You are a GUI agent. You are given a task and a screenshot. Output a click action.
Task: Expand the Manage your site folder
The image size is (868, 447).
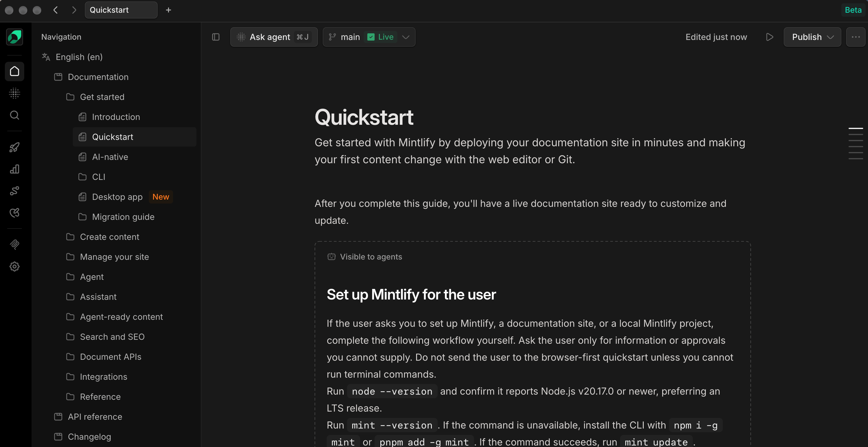[x=108, y=257]
